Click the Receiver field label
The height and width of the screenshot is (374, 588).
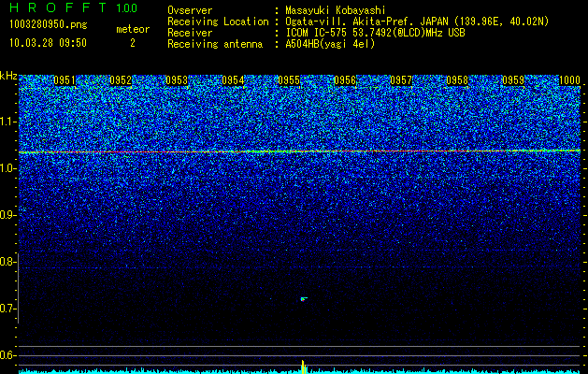click(x=190, y=33)
